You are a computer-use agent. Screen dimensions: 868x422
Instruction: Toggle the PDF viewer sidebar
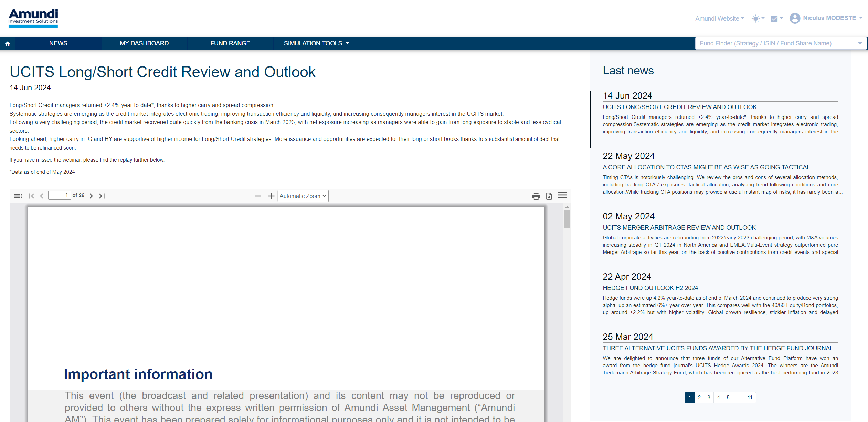(18, 196)
